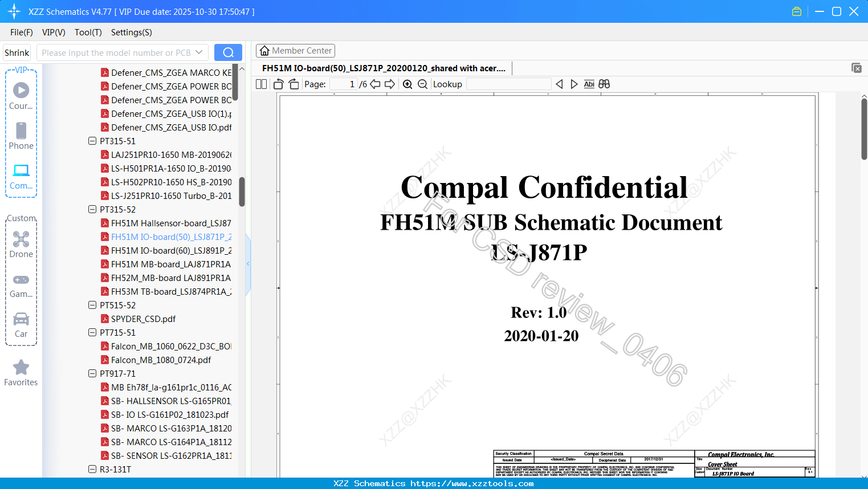The image size is (868, 489).
Task: Open the model number dropdown arrow
Action: pyautogui.click(x=199, y=52)
